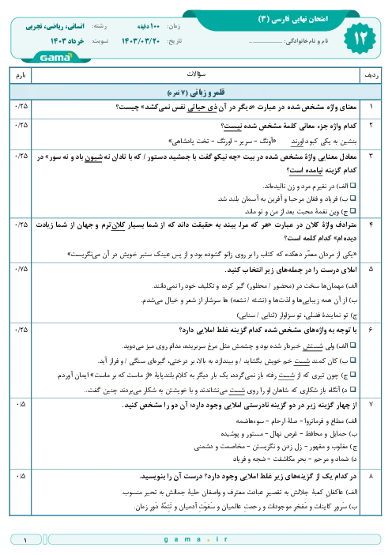This screenshot has height=555, width=392.
Task: Tick option د checkbox in question 6
Action: pyautogui.click(x=352, y=390)
